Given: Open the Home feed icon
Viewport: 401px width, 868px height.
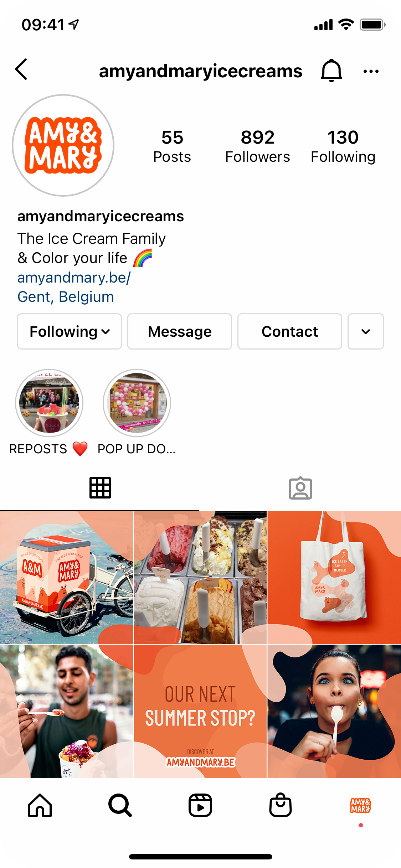Looking at the screenshot, I should (40, 805).
